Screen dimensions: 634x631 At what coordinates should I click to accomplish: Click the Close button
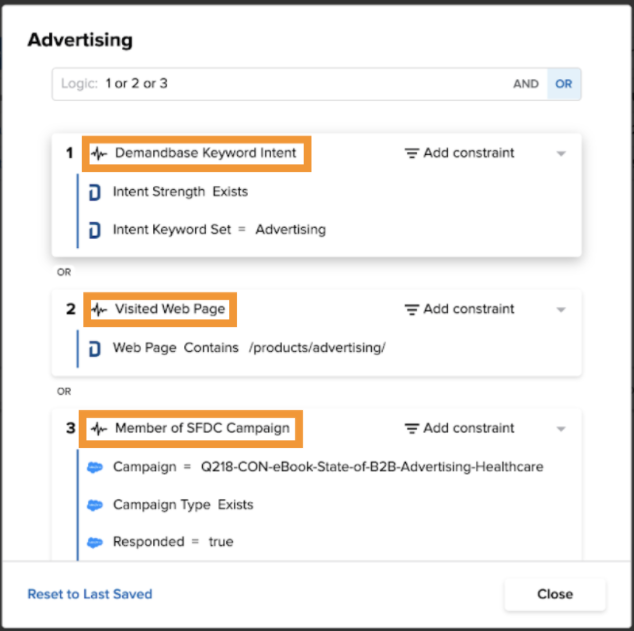(555, 594)
